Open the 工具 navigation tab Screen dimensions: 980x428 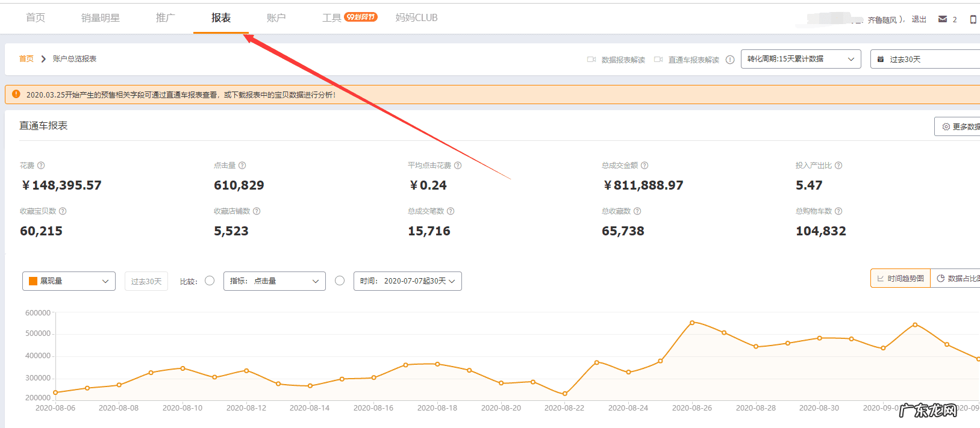[x=332, y=17]
